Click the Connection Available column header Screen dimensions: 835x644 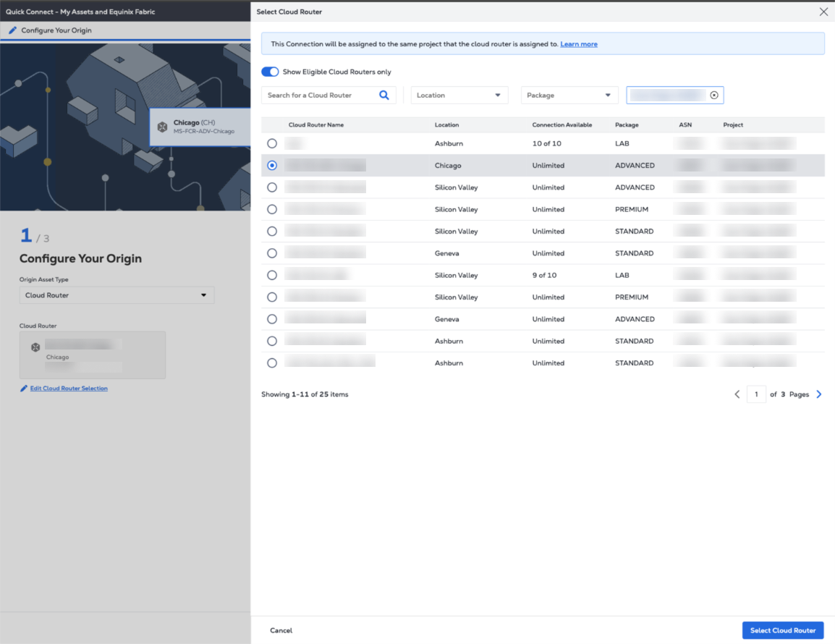coord(561,125)
